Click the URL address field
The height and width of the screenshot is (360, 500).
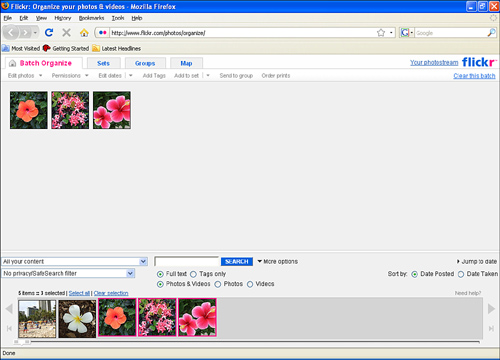pyautogui.click(x=243, y=33)
